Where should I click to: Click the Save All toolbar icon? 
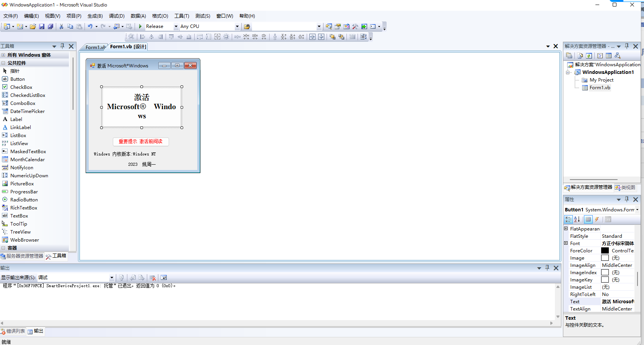(50, 26)
